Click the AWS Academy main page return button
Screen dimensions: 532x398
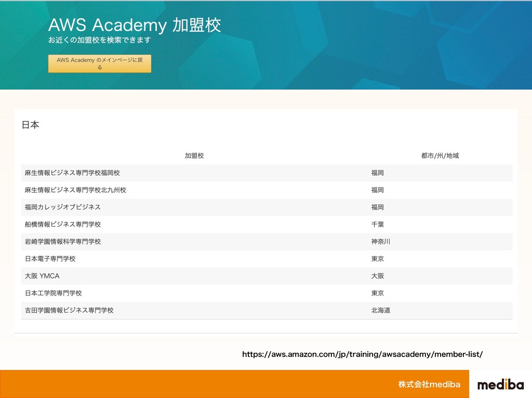click(x=100, y=64)
